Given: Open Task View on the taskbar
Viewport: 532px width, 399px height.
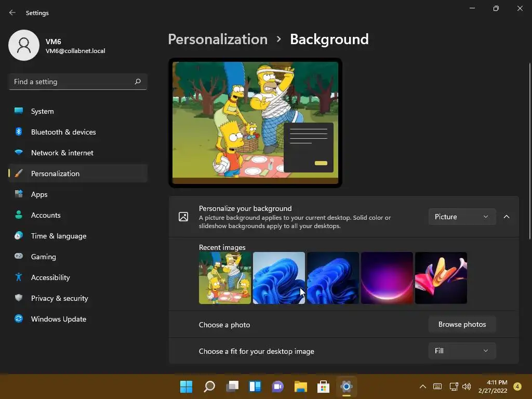Looking at the screenshot, I should (232, 387).
